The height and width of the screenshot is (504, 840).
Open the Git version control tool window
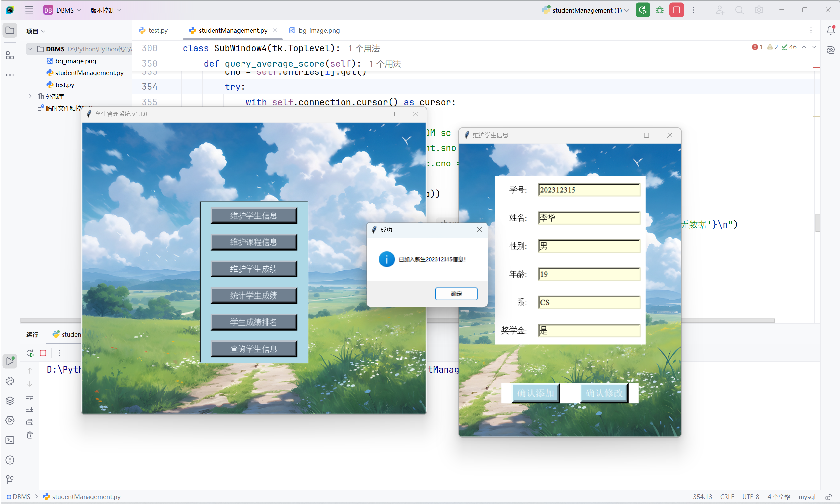(10, 479)
